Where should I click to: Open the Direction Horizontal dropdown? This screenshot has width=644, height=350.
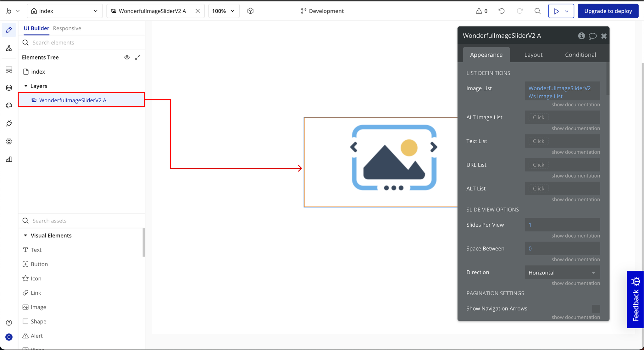562,273
